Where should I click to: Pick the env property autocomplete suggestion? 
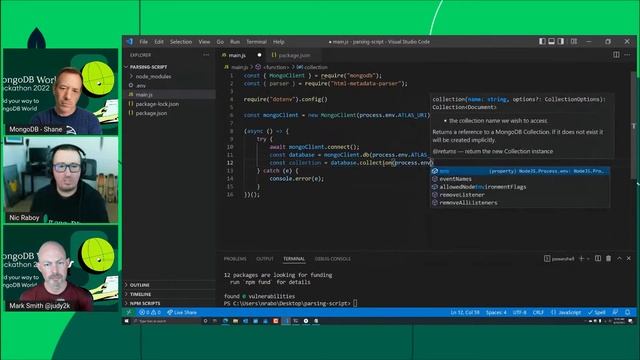click(x=520, y=171)
